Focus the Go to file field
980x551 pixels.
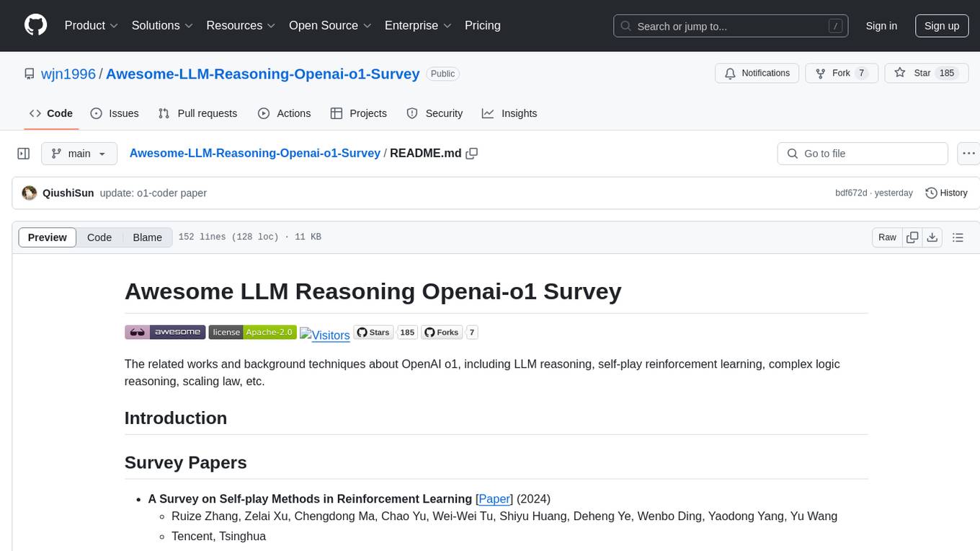[x=863, y=154]
